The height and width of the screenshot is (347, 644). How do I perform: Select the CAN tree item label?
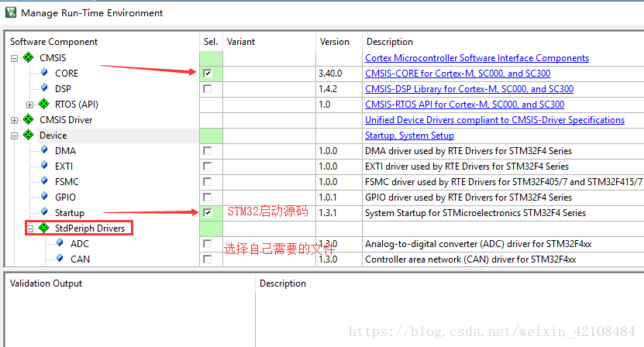[80, 259]
